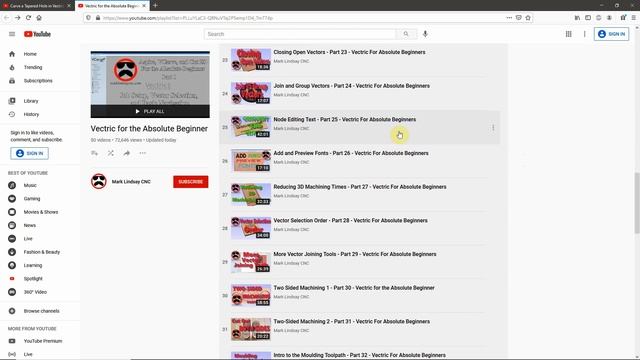Open Trending in the sidebar
Screen dimensions: 640x360
[33, 67]
